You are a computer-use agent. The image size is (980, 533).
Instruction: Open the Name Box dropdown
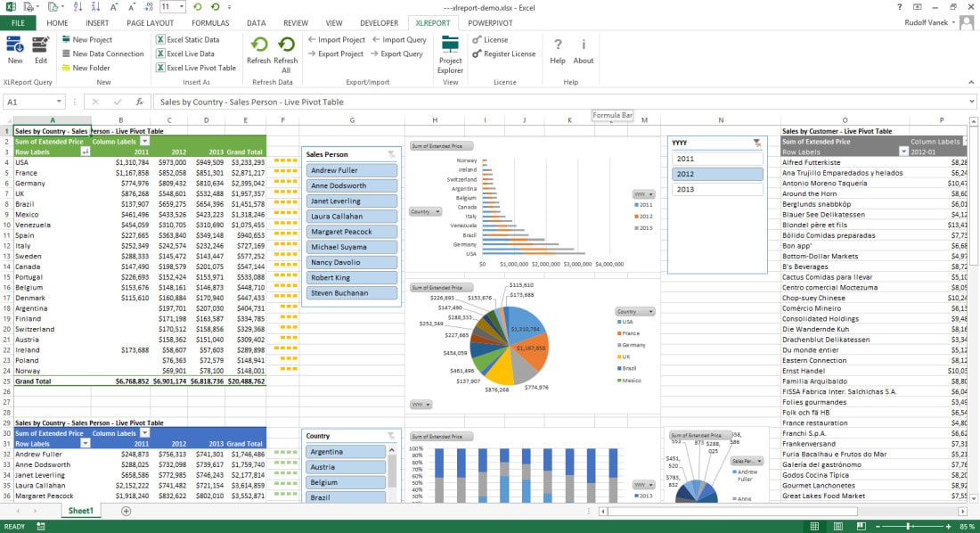coord(59,102)
